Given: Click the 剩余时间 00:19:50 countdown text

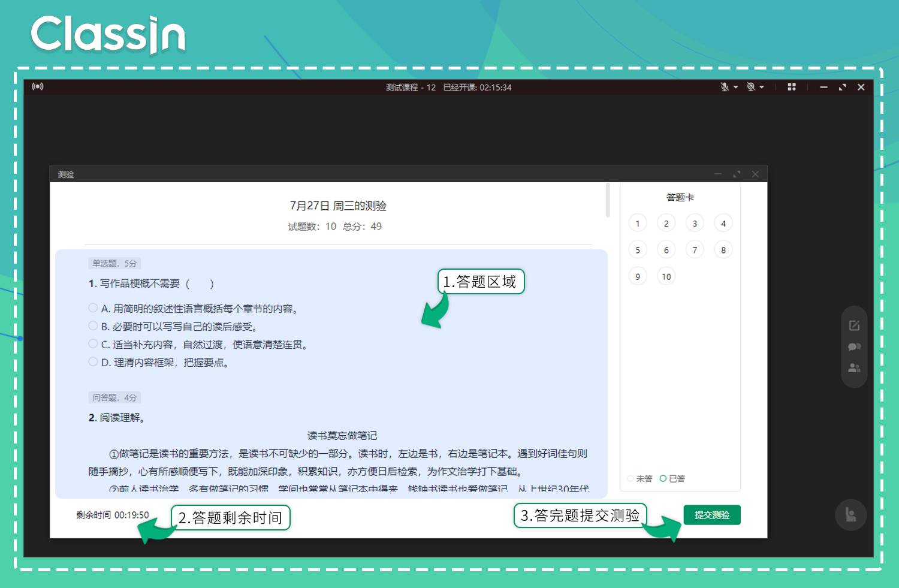Looking at the screenshot, I should tap(112, 515).
